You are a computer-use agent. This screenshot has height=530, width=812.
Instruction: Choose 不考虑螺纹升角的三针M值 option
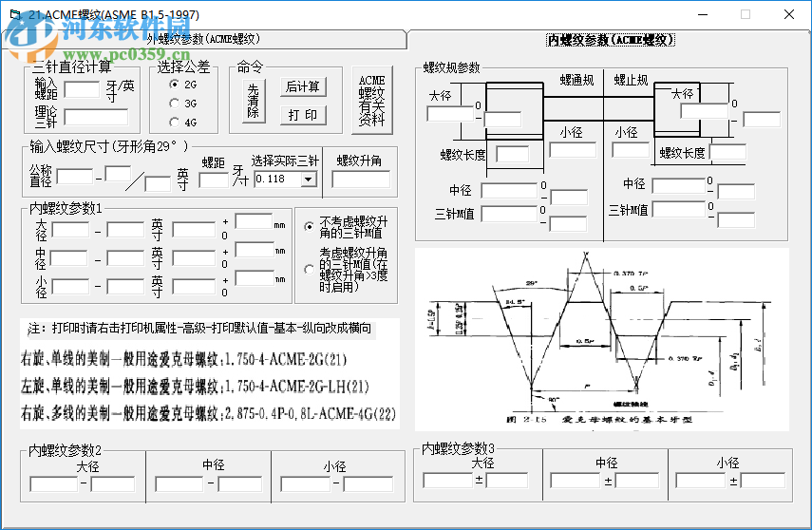pyautogui.click(x=310, y=226)
